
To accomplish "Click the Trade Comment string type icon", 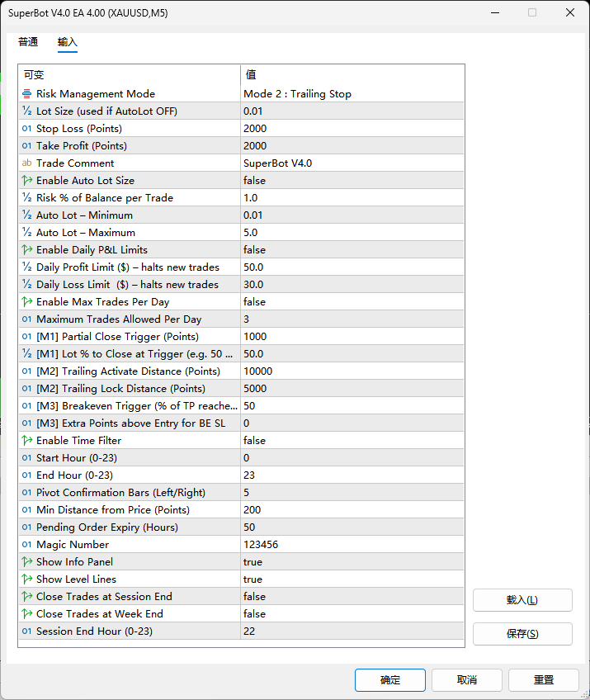I will pyautogui.click(x=27, y=163).
